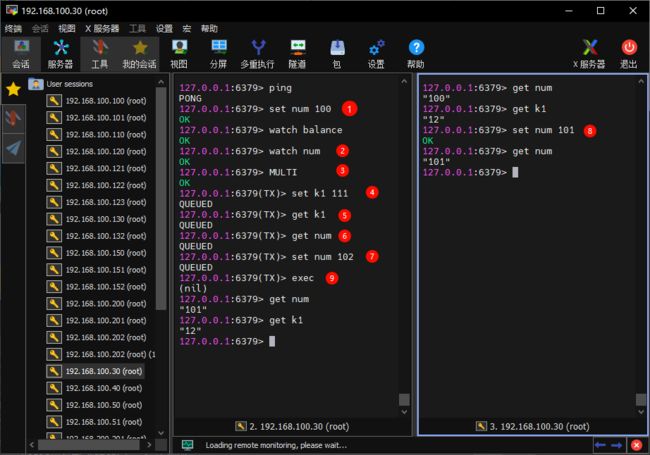Click left terminal scroll up arrow
The image size is (650, 455).
click(x=404, y=82)
